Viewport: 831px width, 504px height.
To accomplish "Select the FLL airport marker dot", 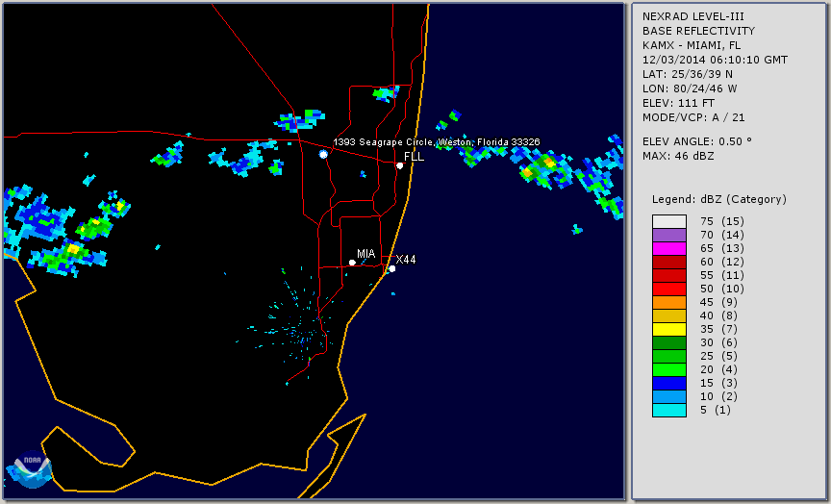I will (399, 165).
